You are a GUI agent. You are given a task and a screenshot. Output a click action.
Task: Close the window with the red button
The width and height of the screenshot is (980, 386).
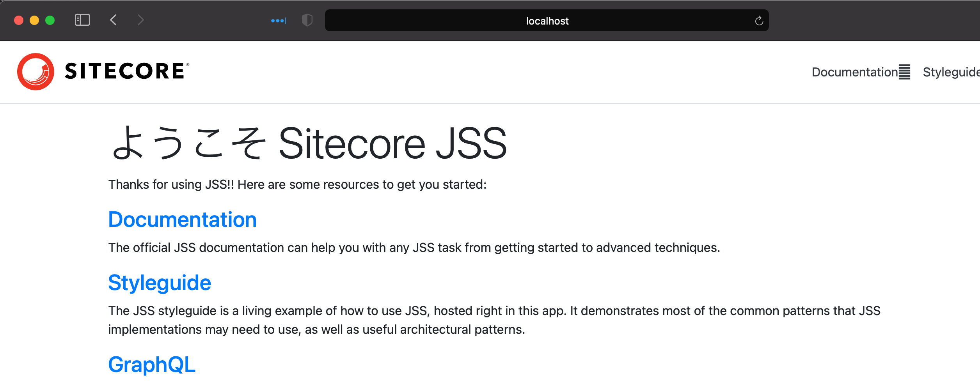pos(19,20)
